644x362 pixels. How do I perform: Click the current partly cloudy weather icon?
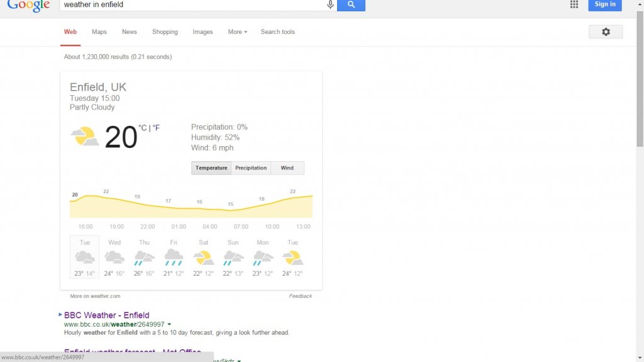(x=85, y=137)
